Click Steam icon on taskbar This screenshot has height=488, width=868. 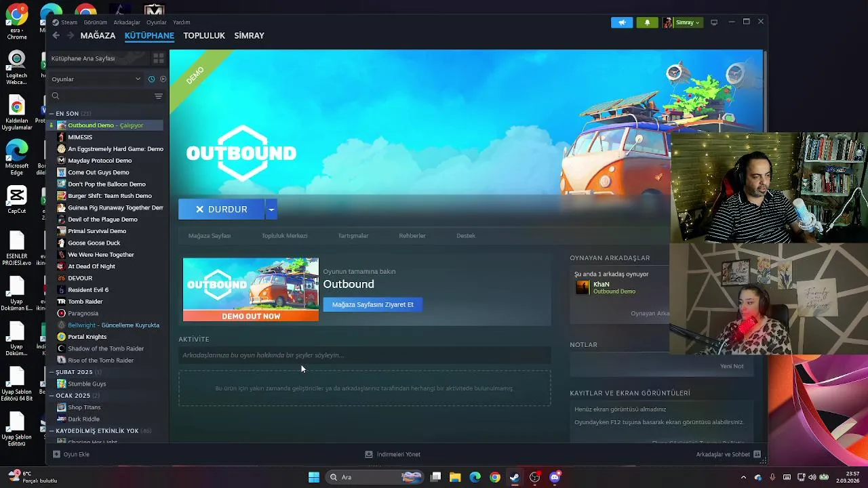(515, 477)
